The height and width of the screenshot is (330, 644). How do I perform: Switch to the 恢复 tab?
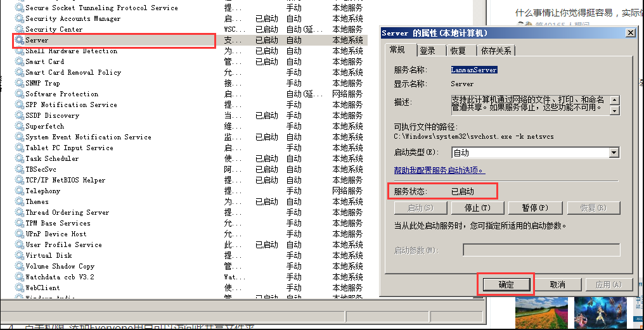click(x=458, y=51)
